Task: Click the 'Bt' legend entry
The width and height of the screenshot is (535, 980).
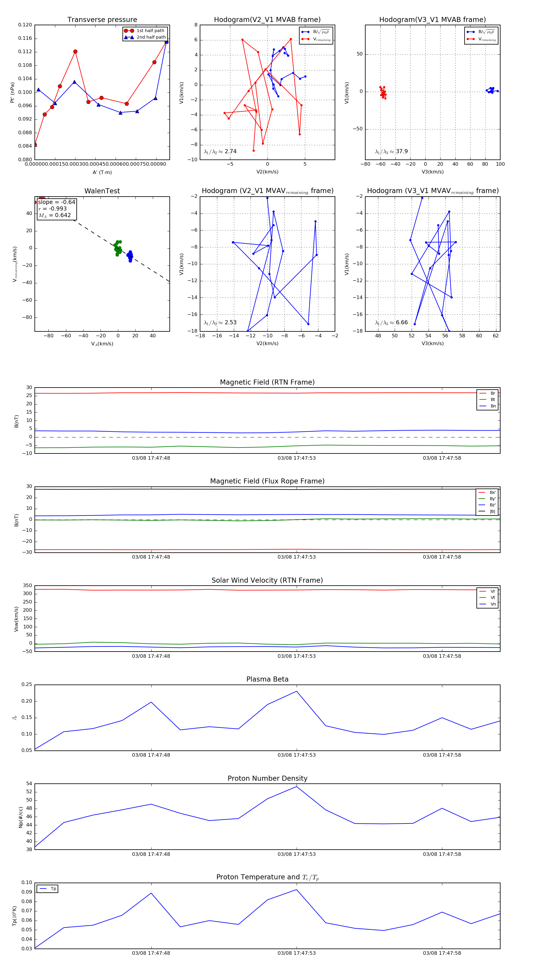Action: (x=488, y=399)
